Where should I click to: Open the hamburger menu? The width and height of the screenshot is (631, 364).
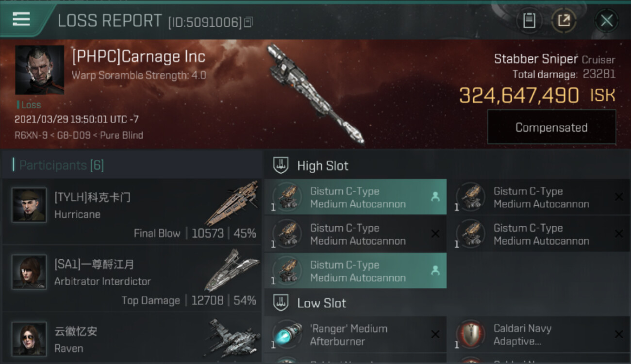pyautogui.click(x=21, y=19)
